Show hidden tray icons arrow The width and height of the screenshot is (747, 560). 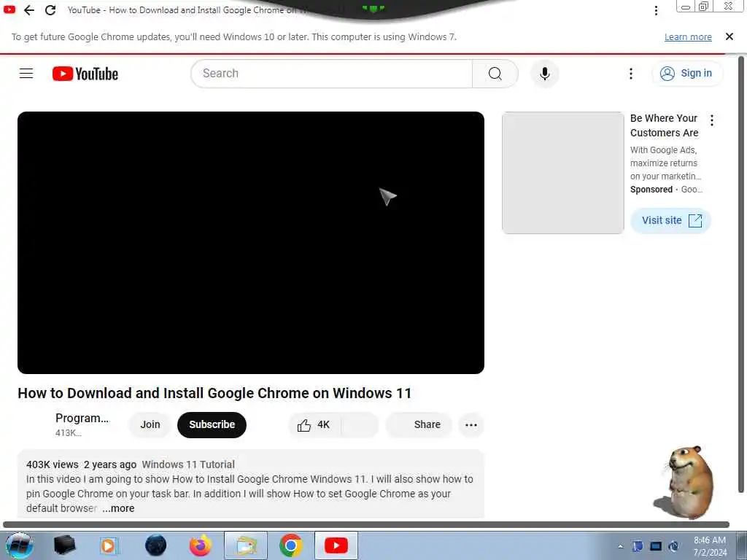click(x=620, y=547)
